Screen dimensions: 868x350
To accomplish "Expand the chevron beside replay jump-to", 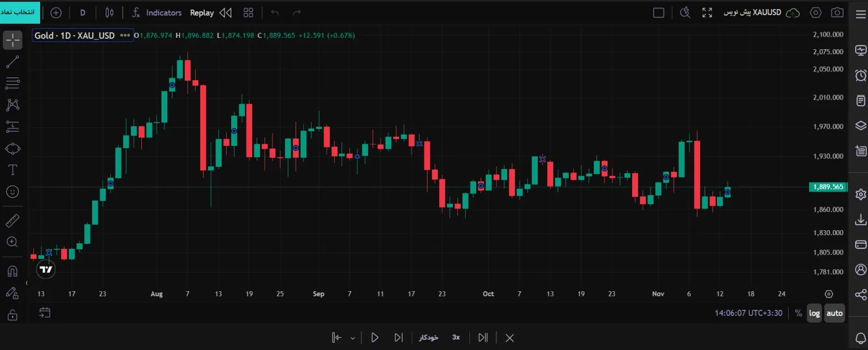I will [353, 338].
